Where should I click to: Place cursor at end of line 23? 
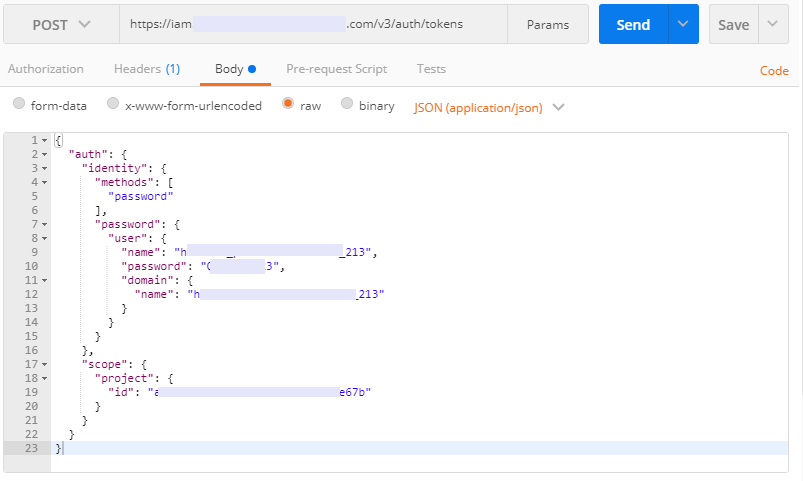point(64,448)
